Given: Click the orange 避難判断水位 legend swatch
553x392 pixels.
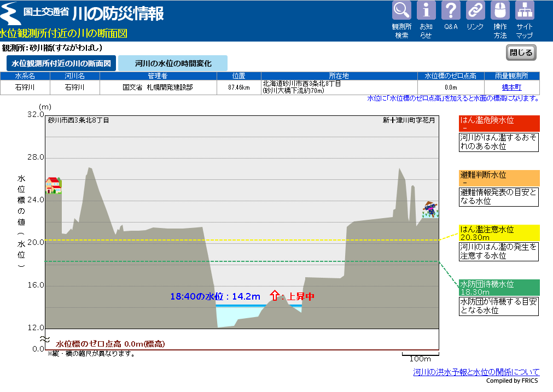Looking at the screenshot, I should pyautogui.click(x=499, y=178).
